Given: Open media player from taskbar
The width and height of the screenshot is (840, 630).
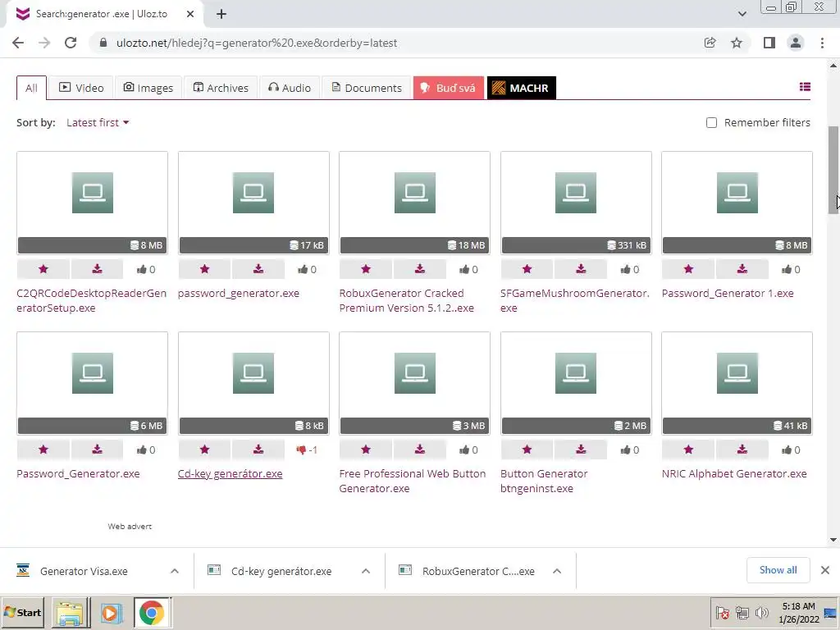Looking at the screenshot, I should click(112, 612).
